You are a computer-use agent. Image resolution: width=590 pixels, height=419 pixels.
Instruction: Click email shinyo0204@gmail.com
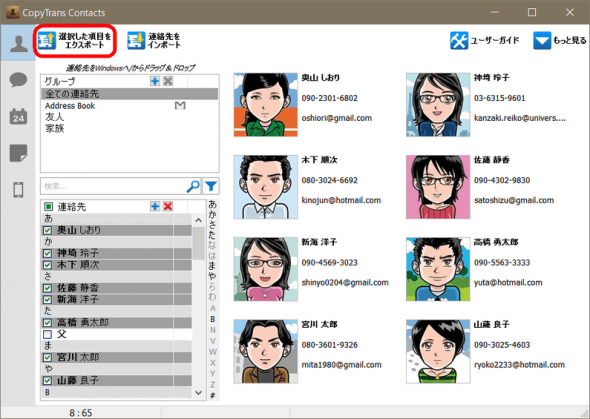(345, 282)
